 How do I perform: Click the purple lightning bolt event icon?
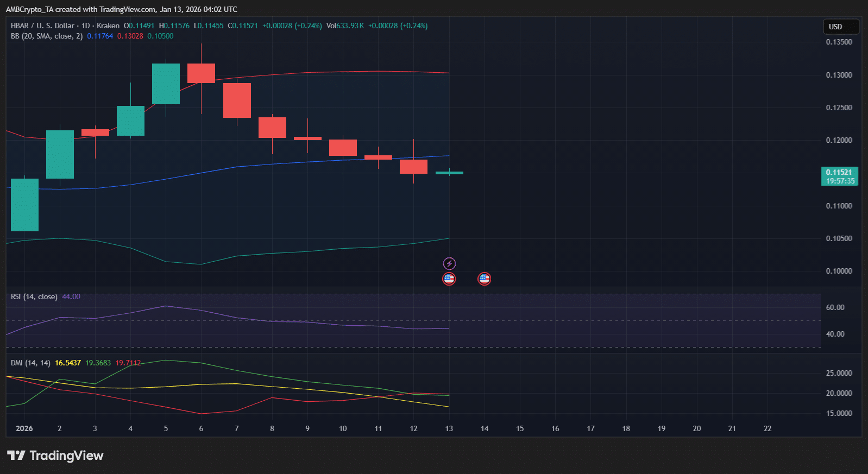coord(449,264)
